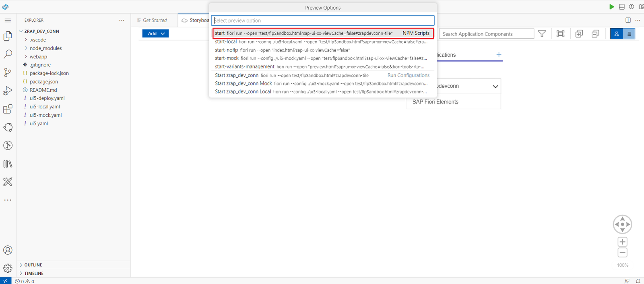Click the Search Application Components field
The image size is (644, 284).
coord(487,34)
